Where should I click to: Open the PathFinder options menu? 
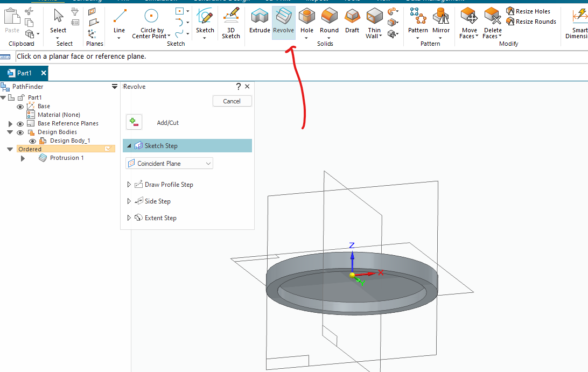[x=115, y=87]
